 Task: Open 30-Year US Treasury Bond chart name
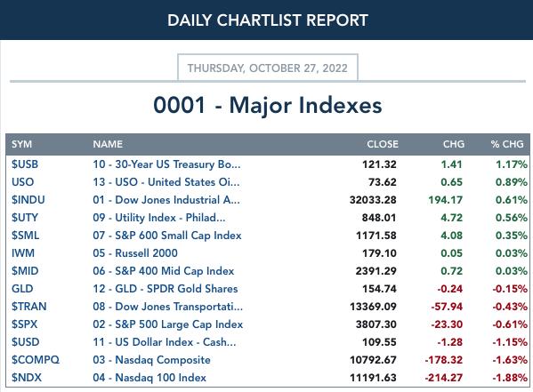pyautogui.click(x=166, y=164)
